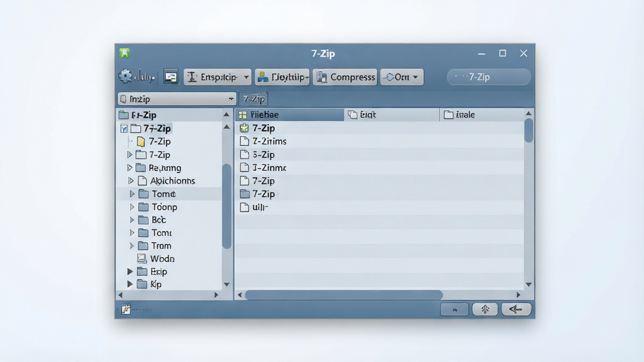This screenshot has height=362, width=644.
Task: Expand the Tomı folder in the tree
Action: [x=132, y=233]
